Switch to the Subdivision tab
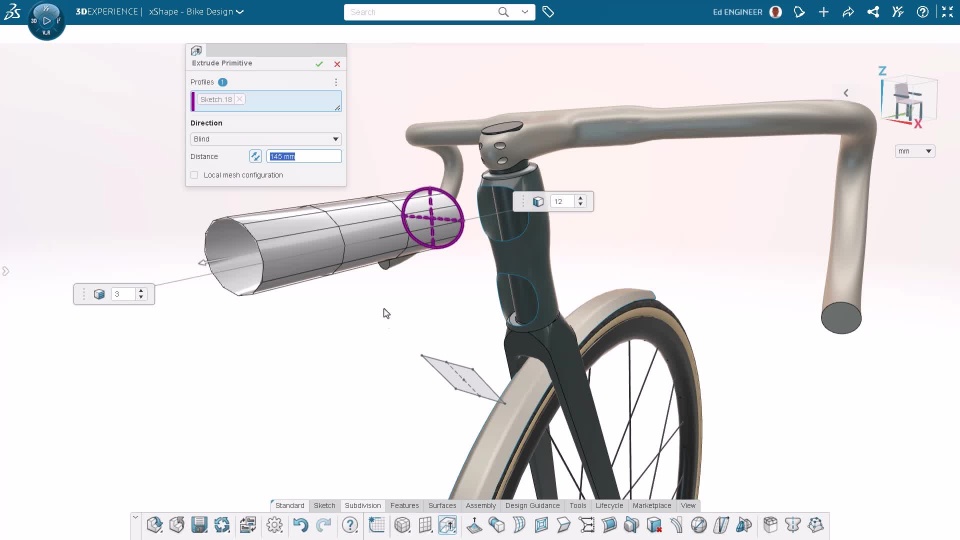Viewport: 960px width, 540px height. [362, 506]
